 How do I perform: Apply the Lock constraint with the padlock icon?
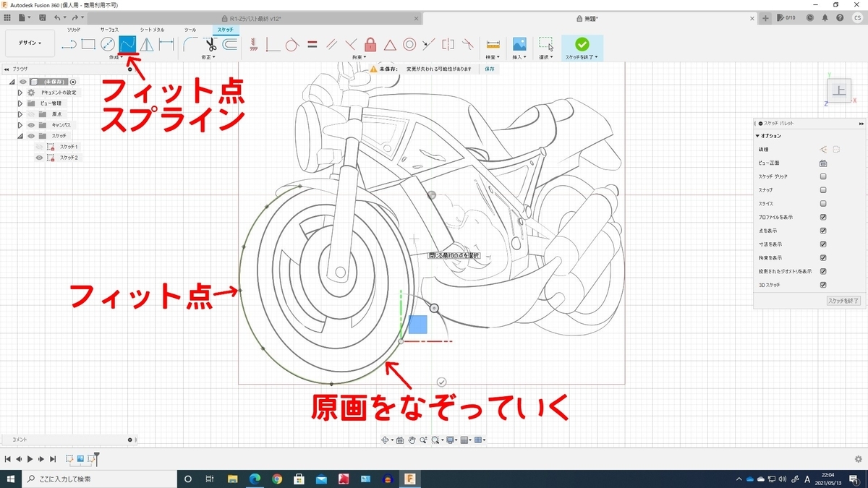370,44
